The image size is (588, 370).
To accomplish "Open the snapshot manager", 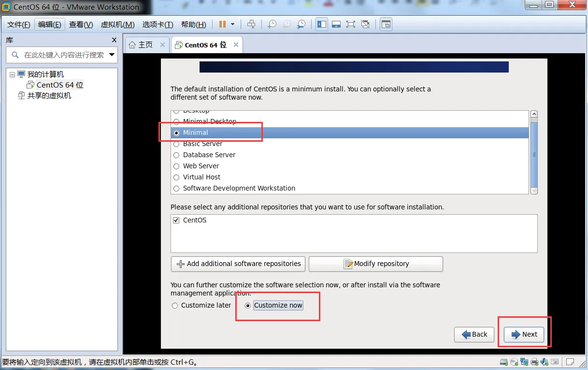I will coord(301,24).
